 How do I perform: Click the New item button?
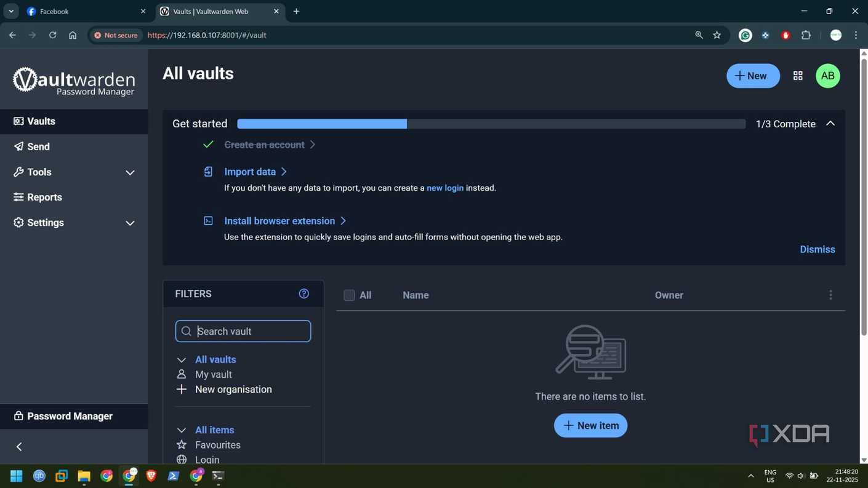point(590,425)
